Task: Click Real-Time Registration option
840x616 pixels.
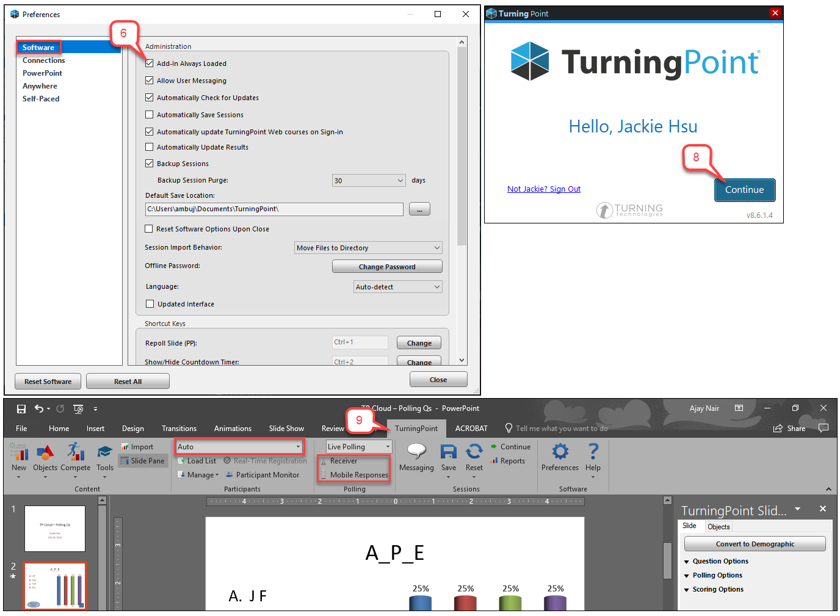Action: pos(265,461)
